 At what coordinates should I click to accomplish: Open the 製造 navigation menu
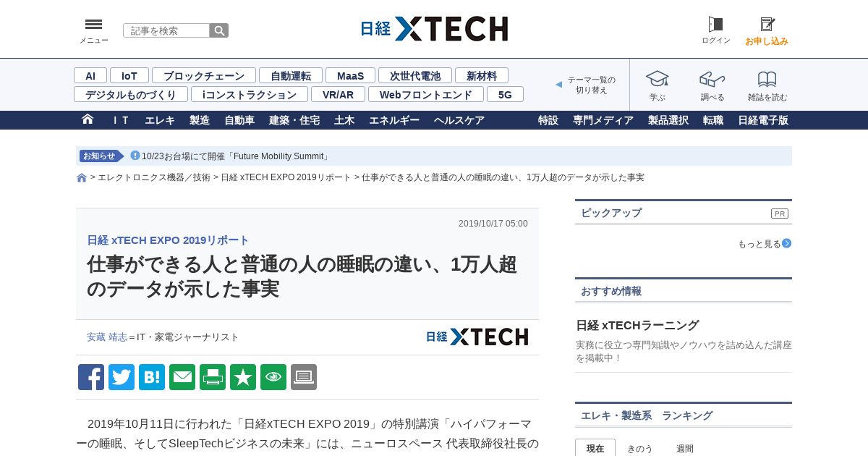(x=200, y=120)
